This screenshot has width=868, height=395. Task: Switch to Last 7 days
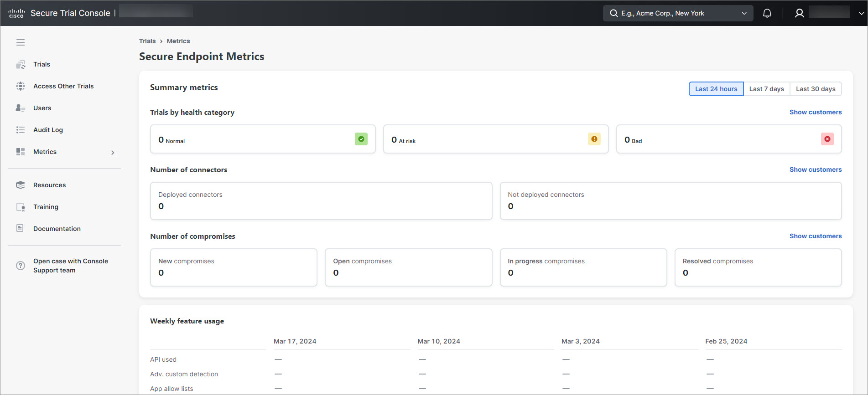click(766, 89)
